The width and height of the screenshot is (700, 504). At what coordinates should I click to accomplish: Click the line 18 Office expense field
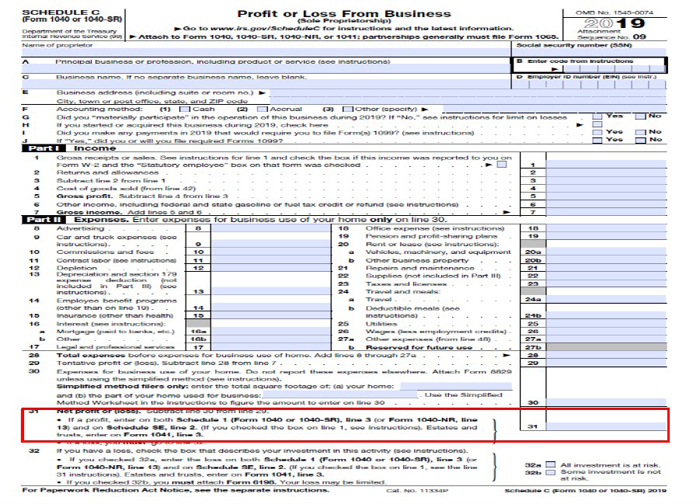(607, 228)
